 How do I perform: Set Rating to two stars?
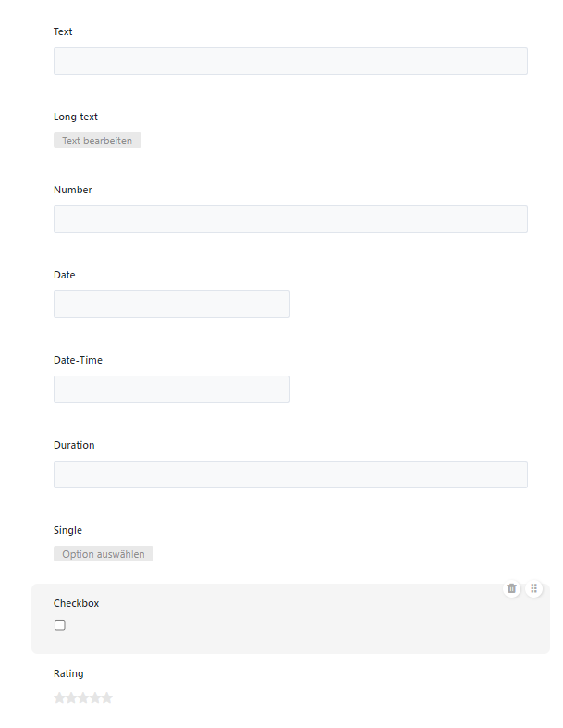(72, 697)
